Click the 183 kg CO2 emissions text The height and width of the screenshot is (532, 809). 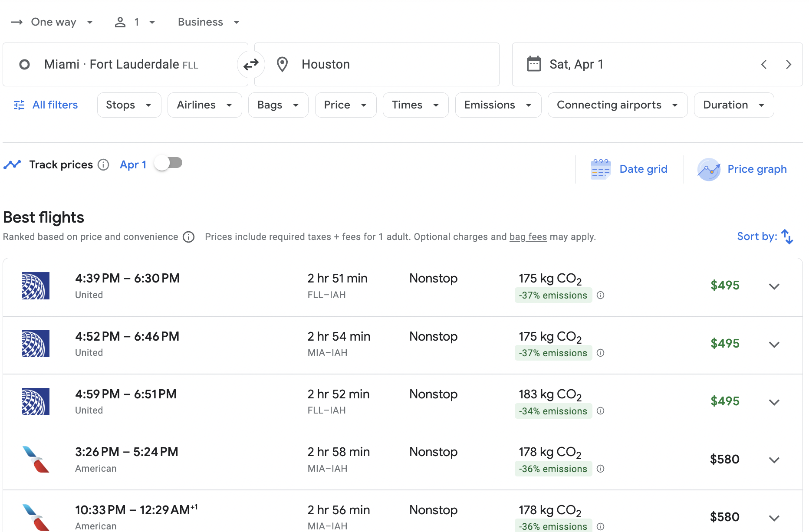(550, 394)
